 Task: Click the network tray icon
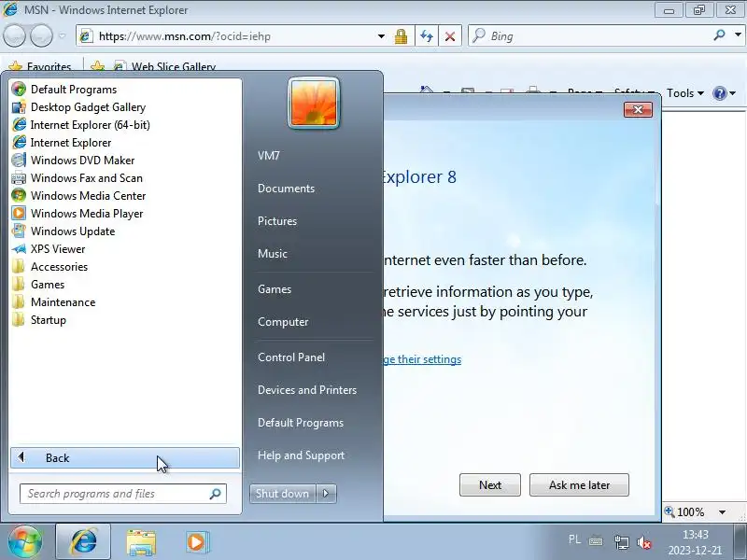[621, 542]
